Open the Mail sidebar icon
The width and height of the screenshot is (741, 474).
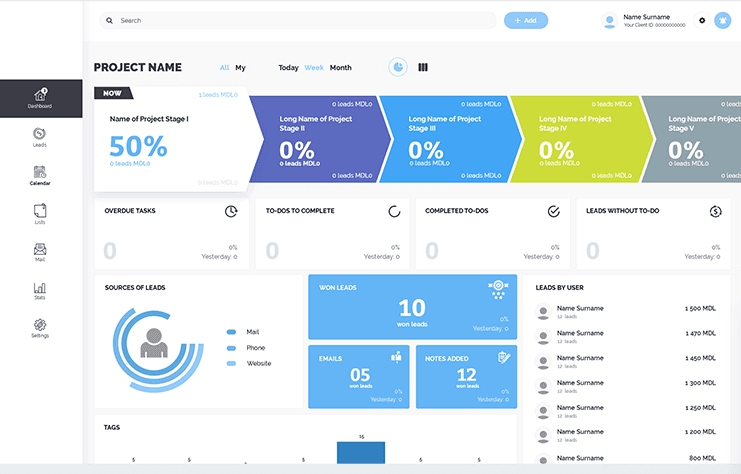[40, 252]
